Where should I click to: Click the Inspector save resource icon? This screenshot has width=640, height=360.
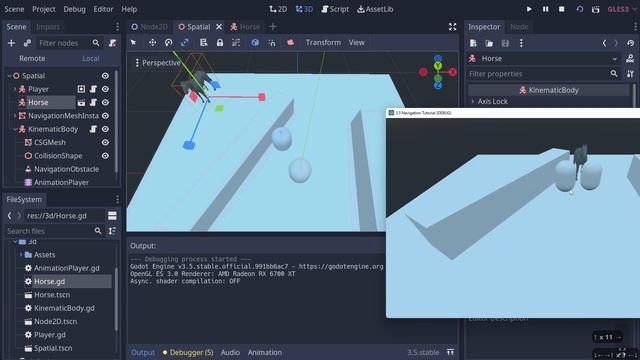(505, 43)
